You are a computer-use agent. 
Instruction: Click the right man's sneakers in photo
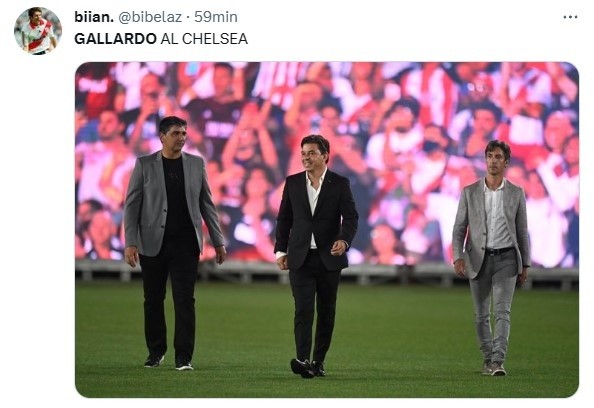(x=494, y=367)
